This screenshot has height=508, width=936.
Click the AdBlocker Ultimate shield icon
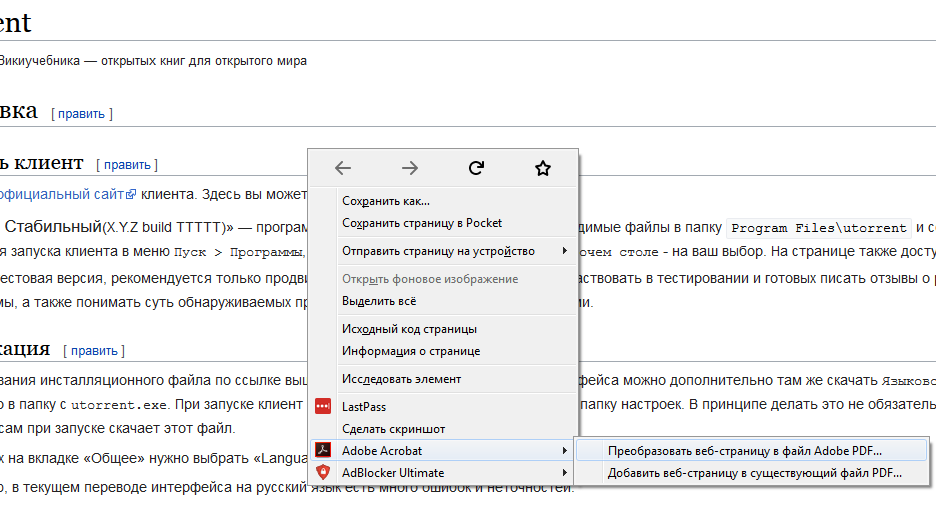(323, 473)
